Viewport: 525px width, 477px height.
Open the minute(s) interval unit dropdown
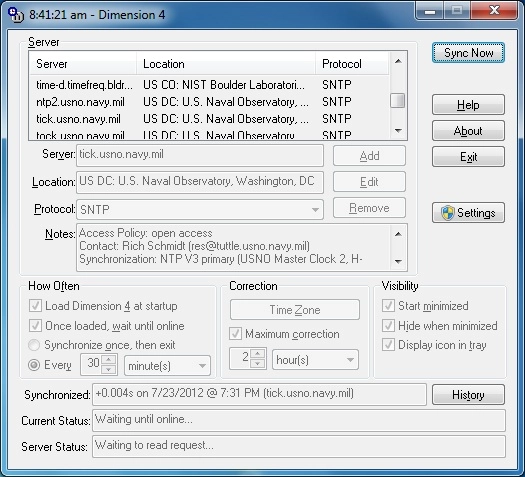point(167,366)
